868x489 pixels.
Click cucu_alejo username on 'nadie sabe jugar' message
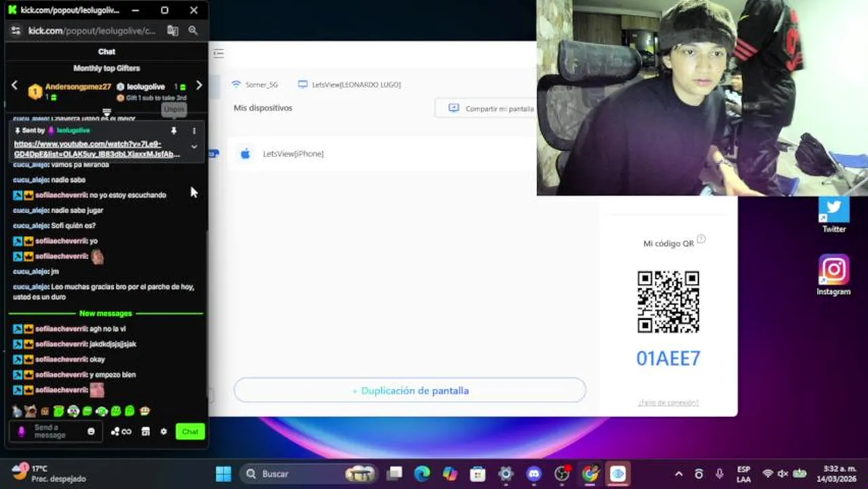click(31, 211)
